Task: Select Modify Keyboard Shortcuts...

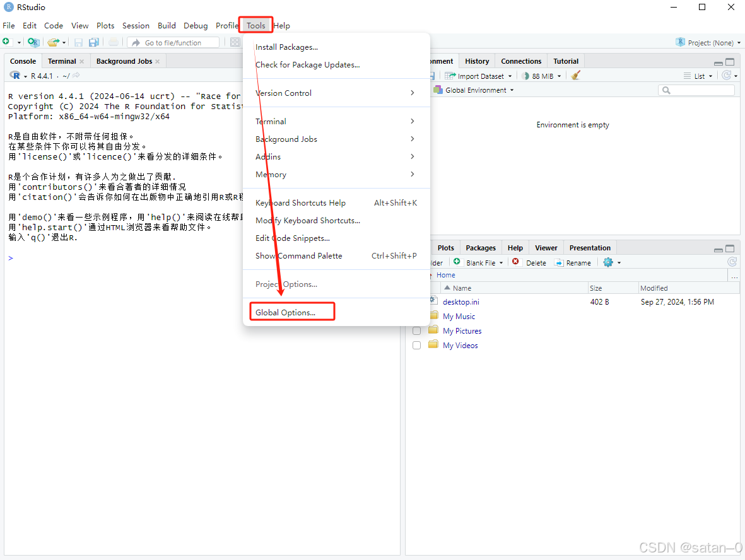Action: [336, 220]
